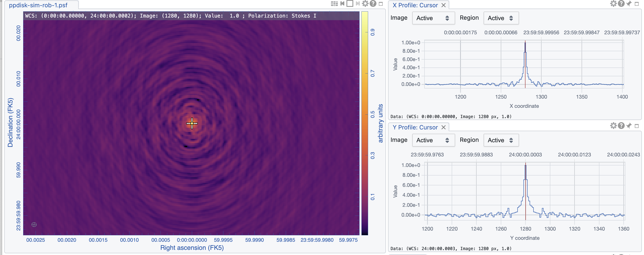This screenshot has height=255, width=644.
Task: Open Y Profile Image dropdown
Action: tap(433, 140)
